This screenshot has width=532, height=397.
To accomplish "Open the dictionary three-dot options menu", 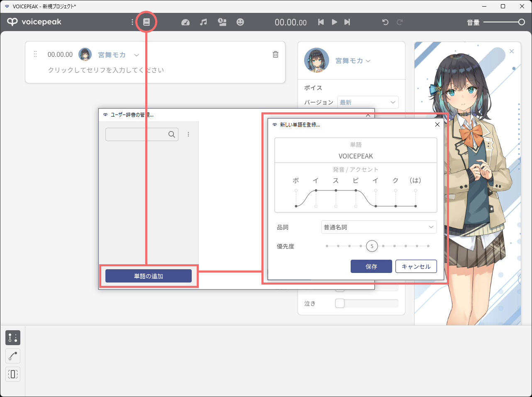I will [x=188, y=134].
